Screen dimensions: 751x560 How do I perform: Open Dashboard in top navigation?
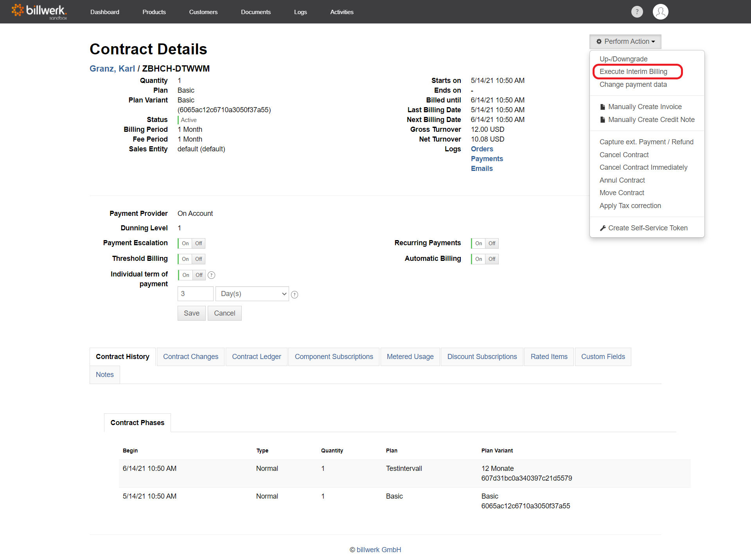105,12
